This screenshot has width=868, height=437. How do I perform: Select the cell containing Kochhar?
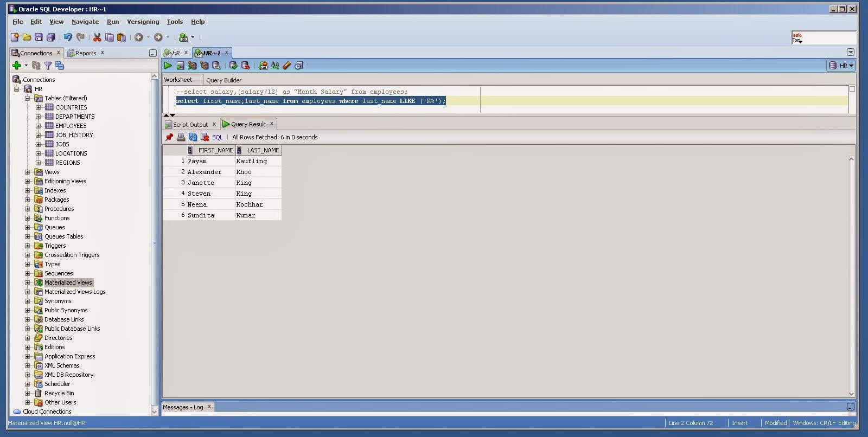[x=258, y=204]
